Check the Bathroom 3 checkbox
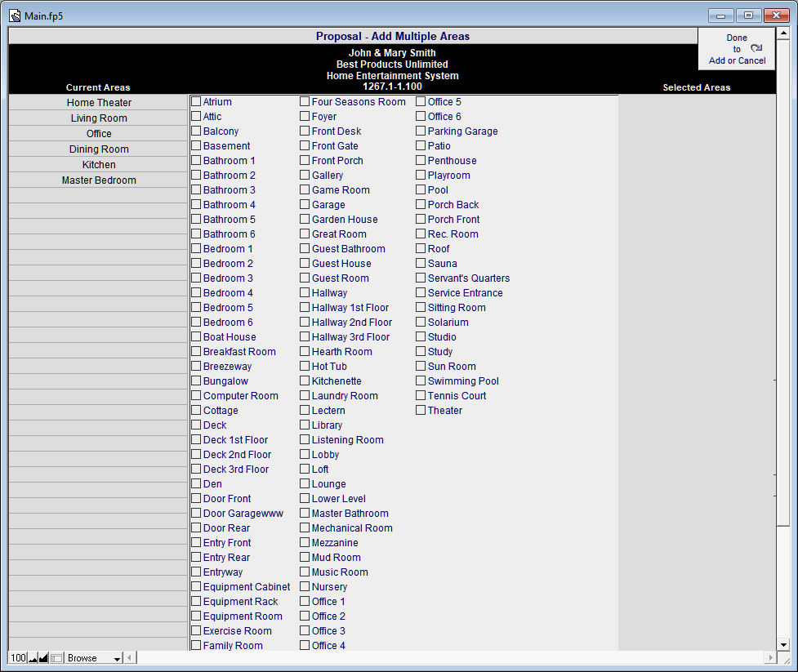 (x=196, y=189)
